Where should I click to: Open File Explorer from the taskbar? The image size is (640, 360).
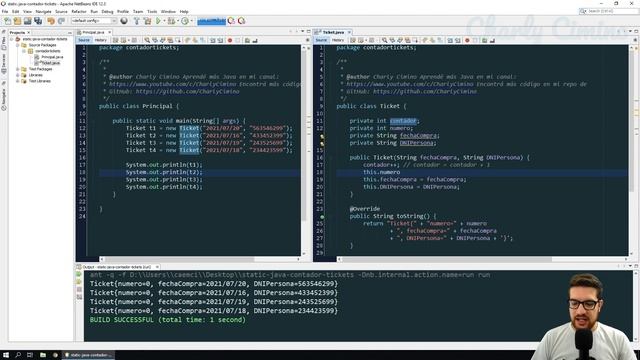coord(43,355)
